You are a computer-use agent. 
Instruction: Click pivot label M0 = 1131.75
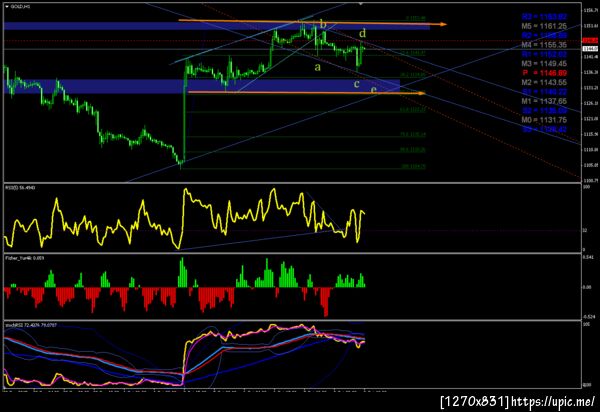544,120
